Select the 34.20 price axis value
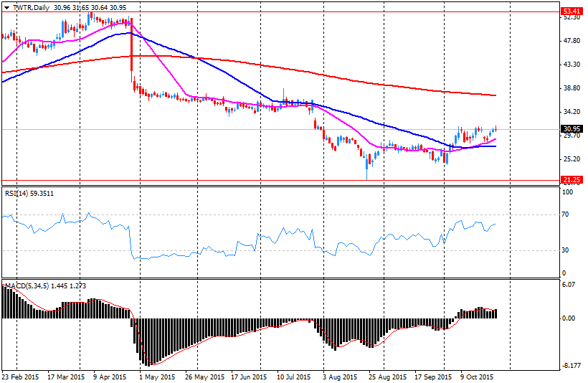Viewport: 588px width, 383px height. click(x=572, y=112)
